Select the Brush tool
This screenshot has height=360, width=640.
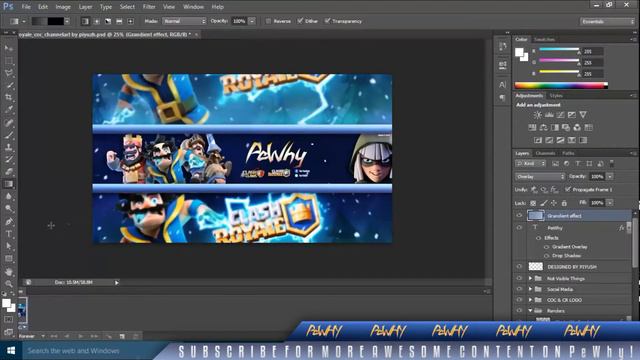(9, 135)
